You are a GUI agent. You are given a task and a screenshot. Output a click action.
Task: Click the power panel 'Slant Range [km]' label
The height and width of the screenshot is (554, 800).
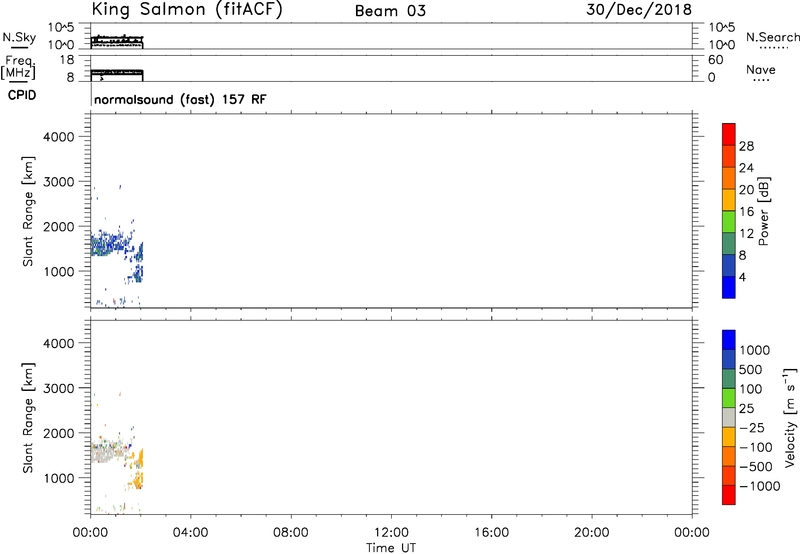[x=28, y=211]
